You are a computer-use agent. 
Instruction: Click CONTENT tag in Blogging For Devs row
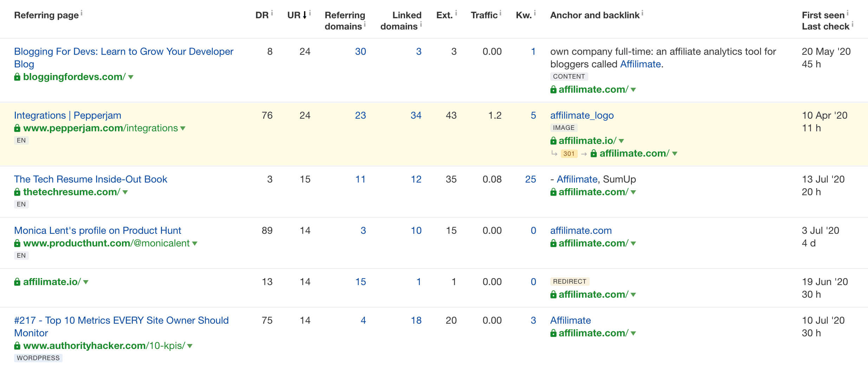pyautogui.click(x=569, y=76)
